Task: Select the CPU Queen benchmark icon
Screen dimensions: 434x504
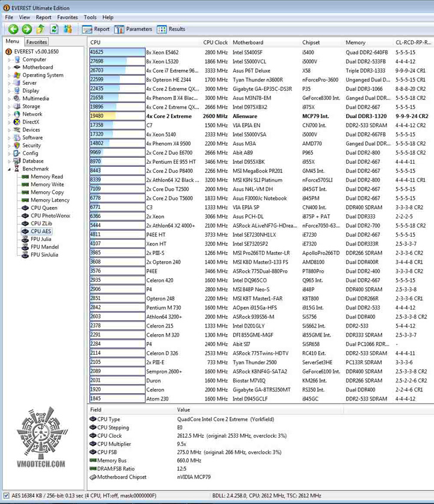Action: click(25, 208)
